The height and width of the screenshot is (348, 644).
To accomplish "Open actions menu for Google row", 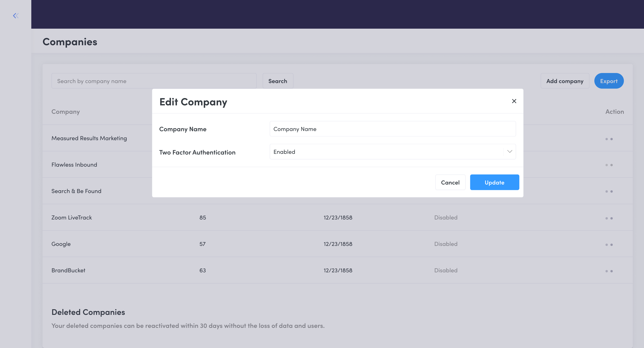I will [x=609, y=245].
